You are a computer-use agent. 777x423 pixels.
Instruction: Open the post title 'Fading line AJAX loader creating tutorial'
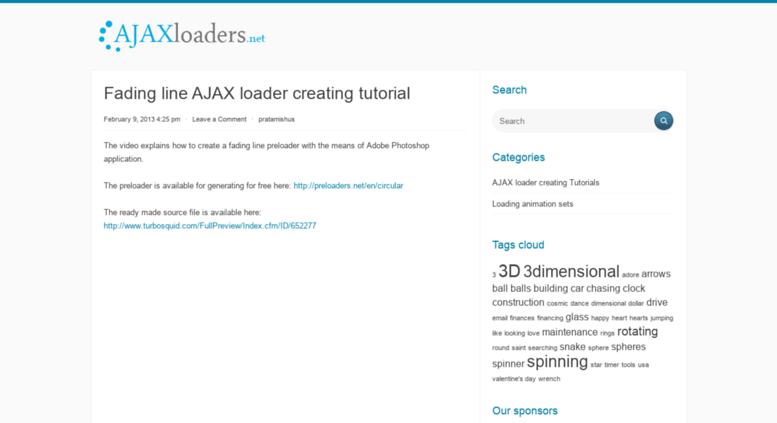[x=257, y=93]
